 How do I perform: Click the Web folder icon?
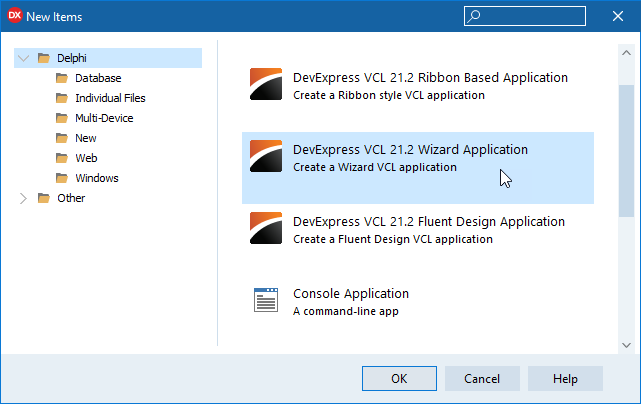pos(62,158)
